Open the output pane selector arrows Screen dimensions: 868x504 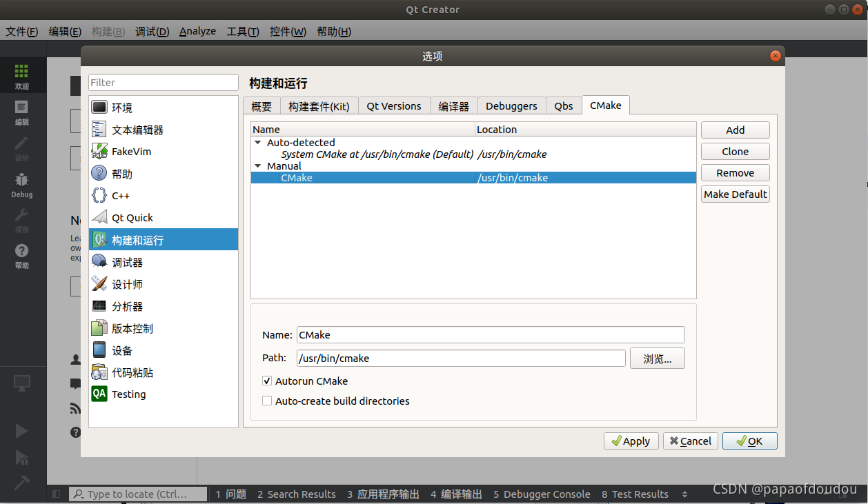pos(684,494)
